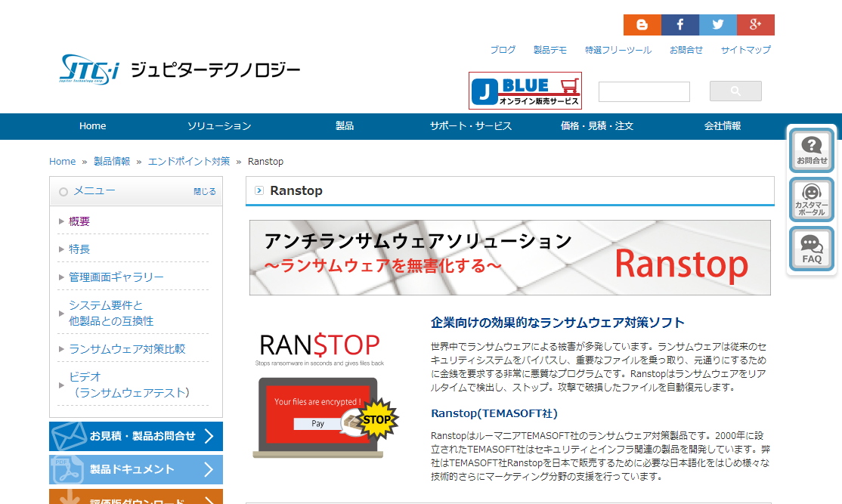The image size is (842, 504).
Task: Select システム要件と他製品との互換性 menu item
Action: point(111,313)
